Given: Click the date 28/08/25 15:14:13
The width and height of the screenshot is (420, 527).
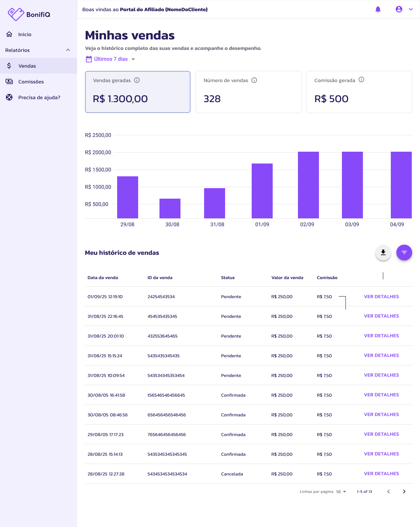Looking at the screenshot, I should click(105, 454).
